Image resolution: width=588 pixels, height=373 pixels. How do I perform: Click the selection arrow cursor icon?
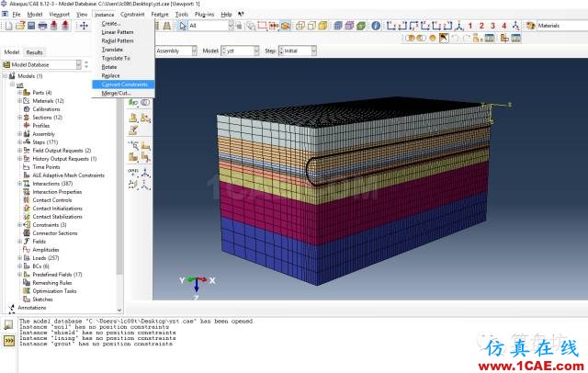(183, 26)
